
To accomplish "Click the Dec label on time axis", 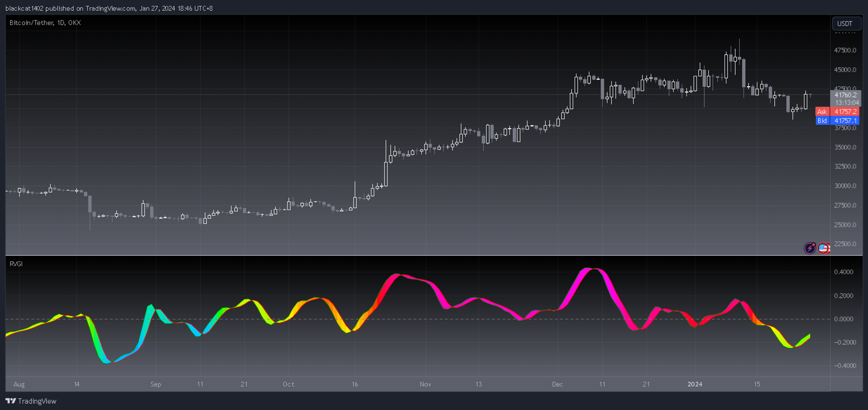I will pos(558,384).
